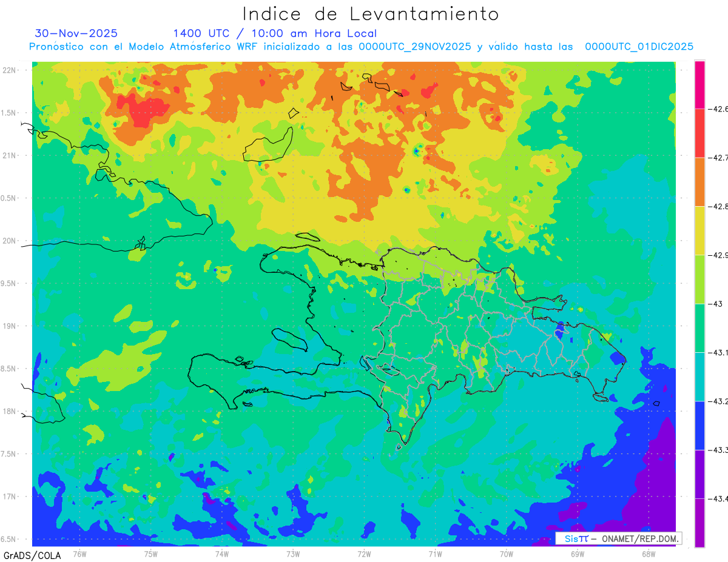Select the yellow swatch between -42.8 and -42.9
The width and height of the screenshot is (728, 562).
(x=699, y=230)
